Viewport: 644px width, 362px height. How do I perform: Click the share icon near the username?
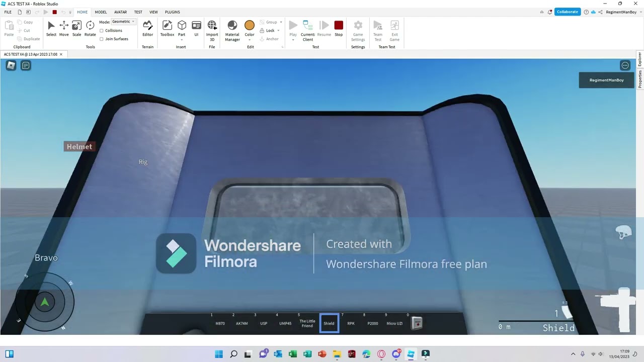[x=600, y=12]
